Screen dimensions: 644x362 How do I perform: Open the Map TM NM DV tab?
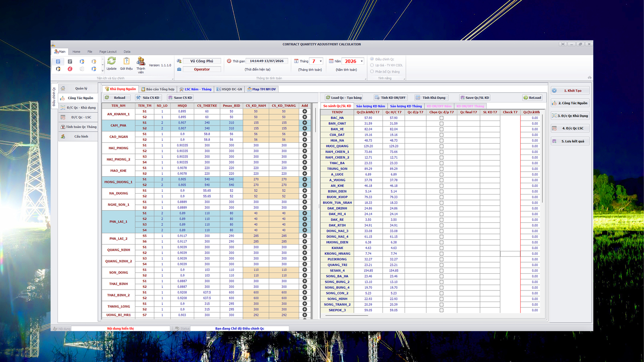(261, 89)
